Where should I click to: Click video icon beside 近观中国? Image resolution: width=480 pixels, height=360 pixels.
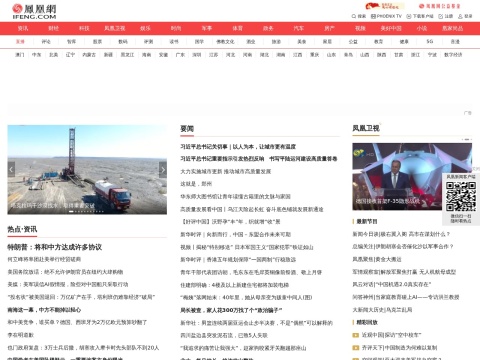[x=356, y=335]
